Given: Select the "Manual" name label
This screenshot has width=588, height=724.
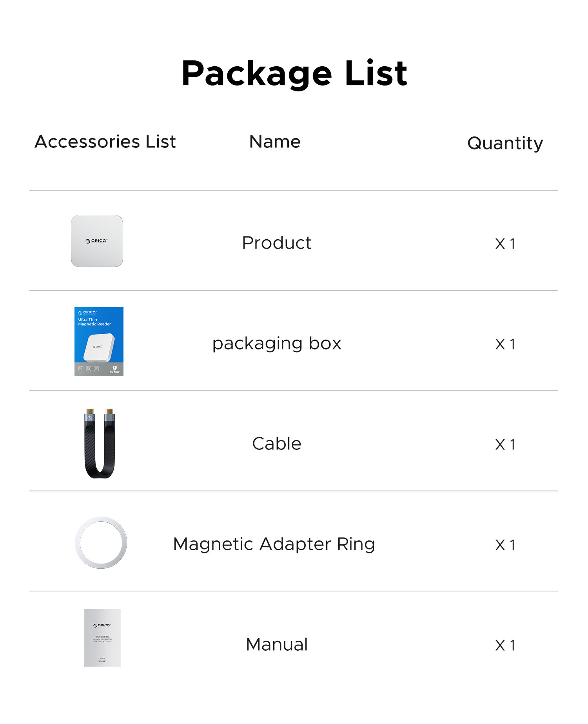Looking at the screenshot, I should (x=277, y=644).
